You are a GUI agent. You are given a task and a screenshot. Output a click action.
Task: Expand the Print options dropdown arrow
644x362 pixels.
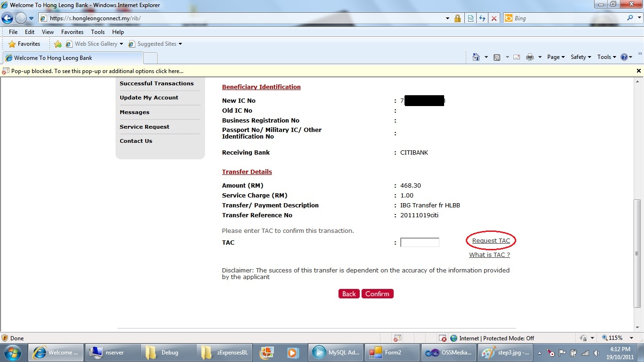[x=540, y=57]
